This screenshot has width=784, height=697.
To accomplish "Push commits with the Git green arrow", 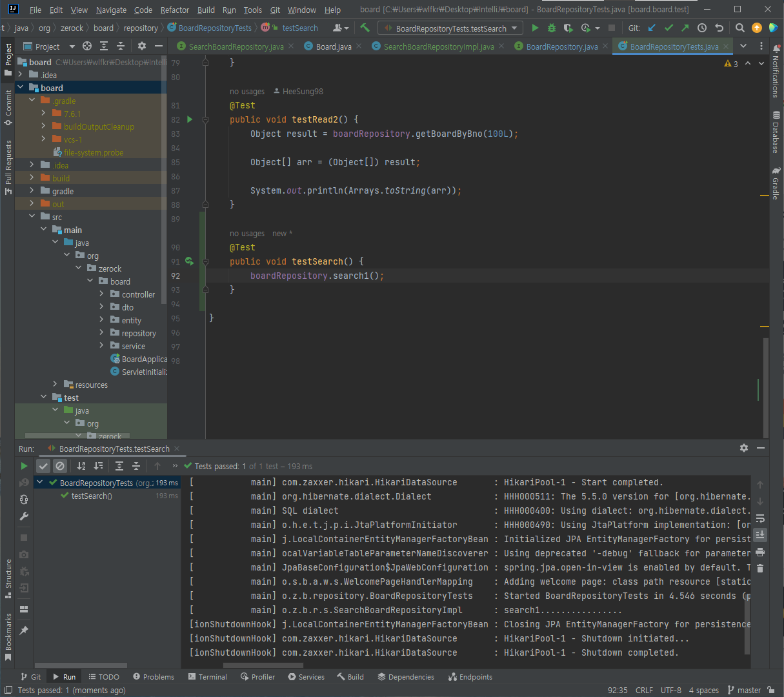I will pos(685,28).
